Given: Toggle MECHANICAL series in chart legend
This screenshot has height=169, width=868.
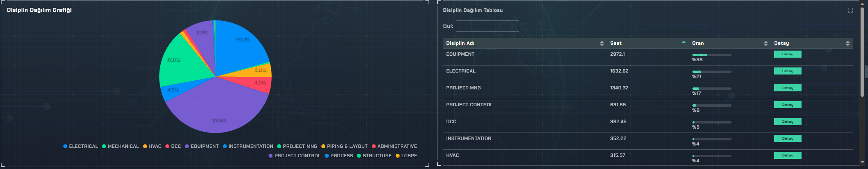Looking at the screenshot, I should click(x=120, y=146).
